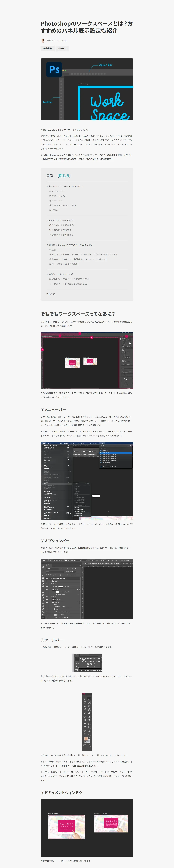
Task: Jump to その他知っておきたい情報 in contents
Action: point(60,274)
